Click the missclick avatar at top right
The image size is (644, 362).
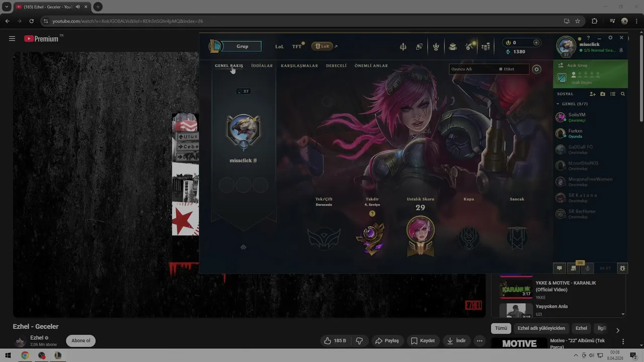click(566, 46)
